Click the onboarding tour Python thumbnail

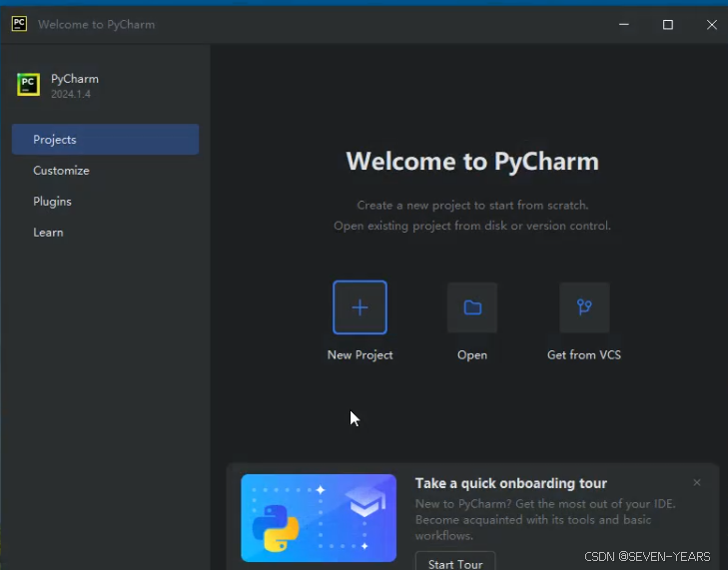319,518
